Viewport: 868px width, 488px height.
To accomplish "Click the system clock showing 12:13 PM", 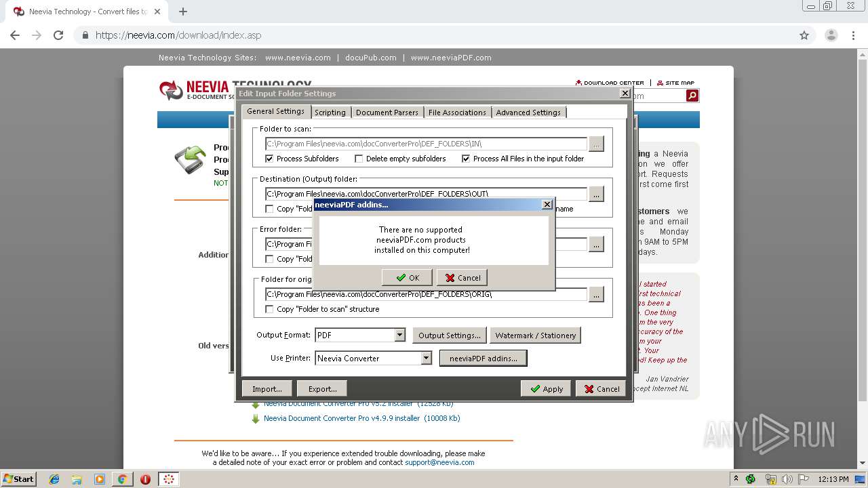I will point(833,479).
